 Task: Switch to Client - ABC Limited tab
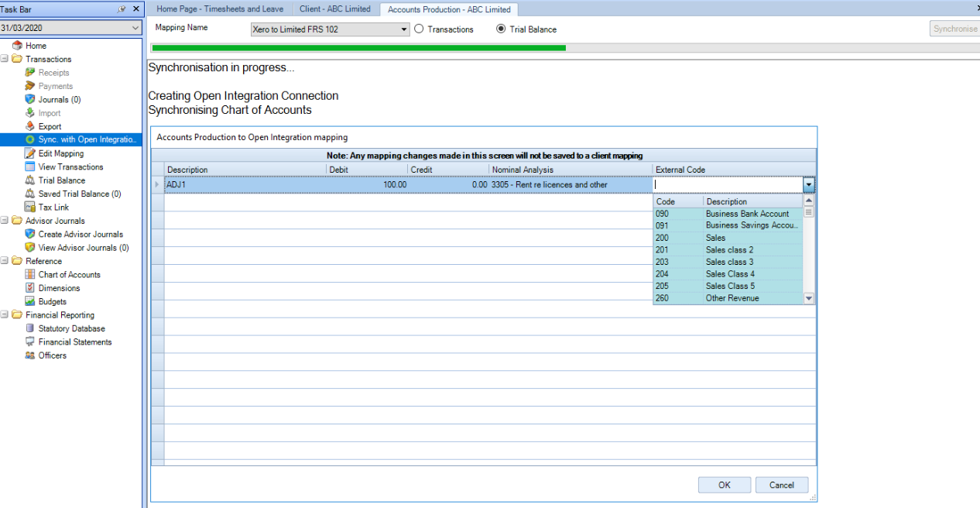(x=335, y=9)
